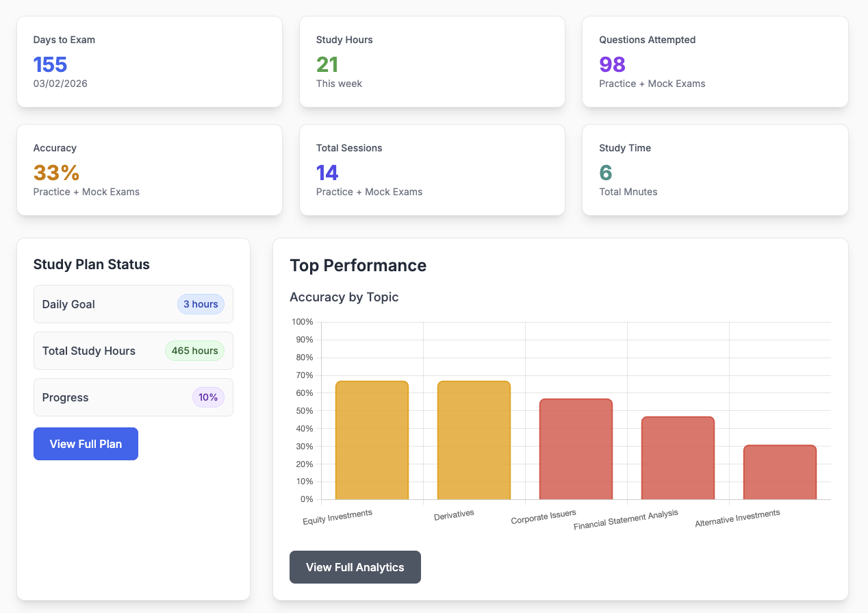
Task: Click the View Full Plan button
Action: [86, 444]
